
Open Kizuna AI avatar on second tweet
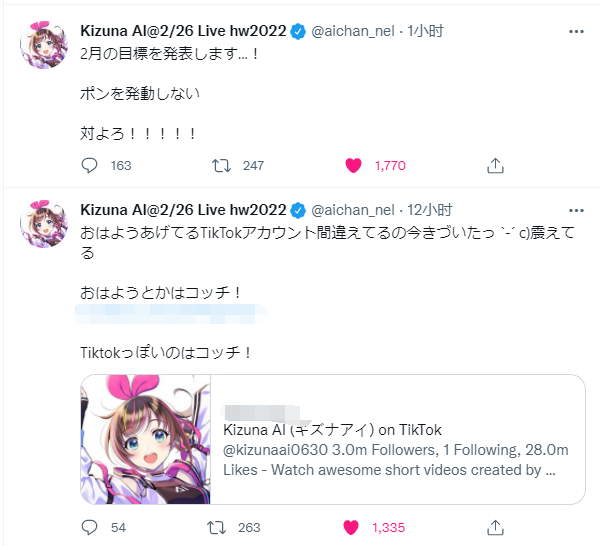44,224
